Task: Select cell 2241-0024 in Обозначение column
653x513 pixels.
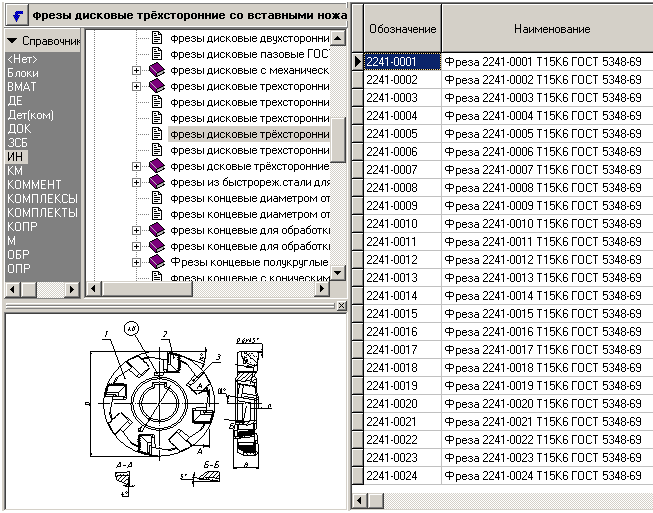Action: [402, 476]
